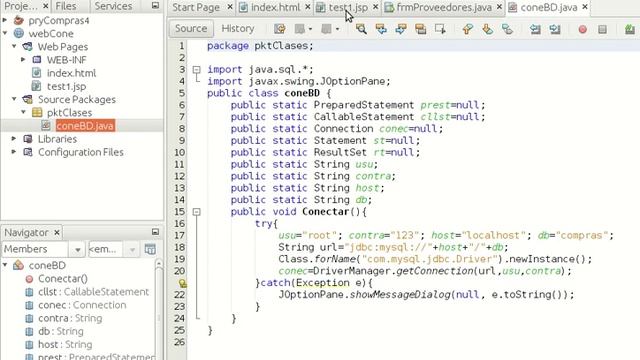Collapse the Source Packages node
The image size is (640, 360).
point(14,99)
